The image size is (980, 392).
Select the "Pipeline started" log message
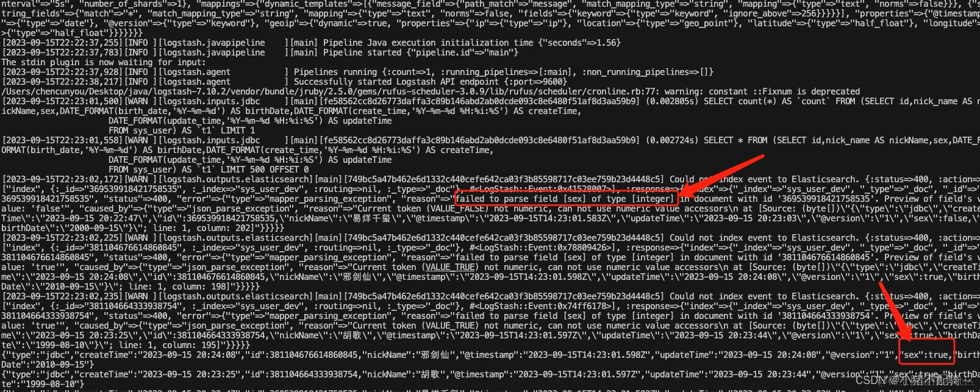point(418,52)
